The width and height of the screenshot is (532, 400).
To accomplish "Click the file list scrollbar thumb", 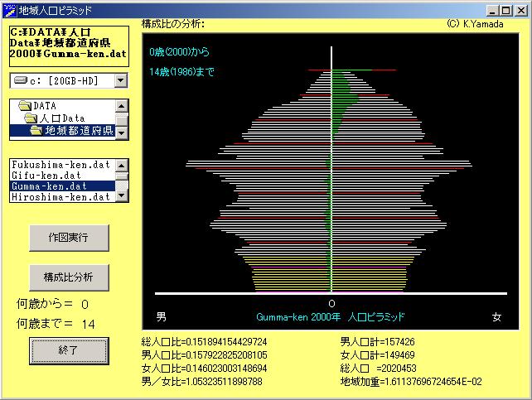I will 122,176.
